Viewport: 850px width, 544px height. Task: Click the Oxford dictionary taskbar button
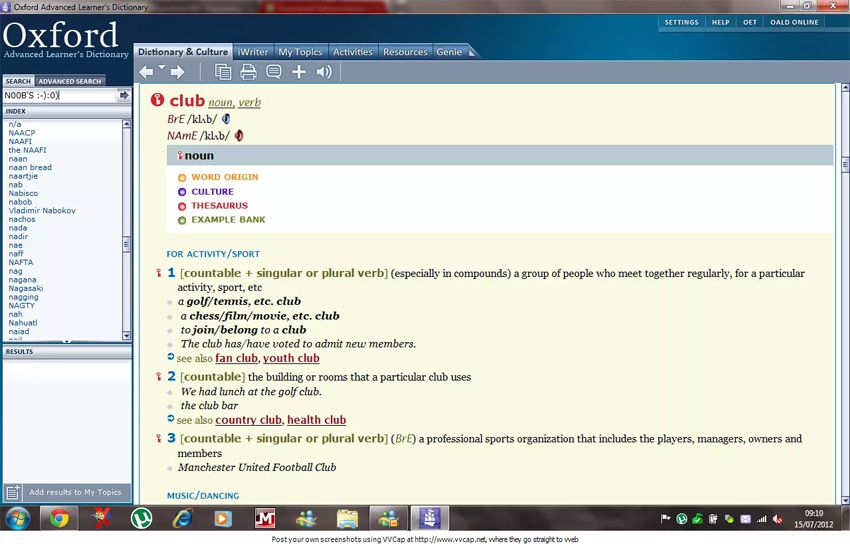click(x=429, y=519)
